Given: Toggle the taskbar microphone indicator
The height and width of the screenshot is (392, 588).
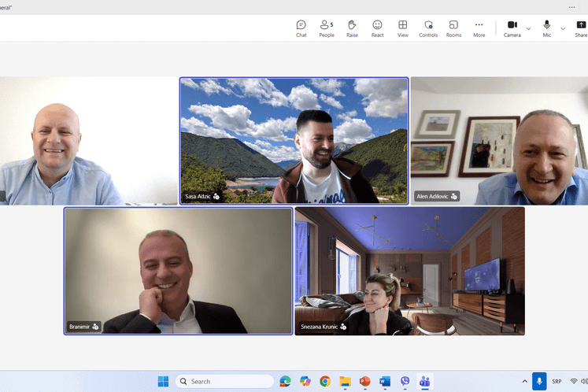Looking at the screenshot, I should 539,381.
